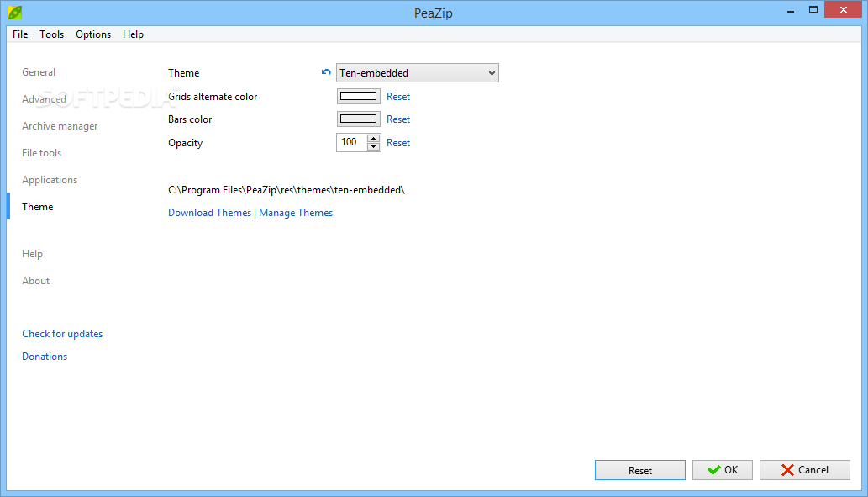Click the Check for updates link
The height and width of the screenshot is (497, 868).
coord(62,334)
